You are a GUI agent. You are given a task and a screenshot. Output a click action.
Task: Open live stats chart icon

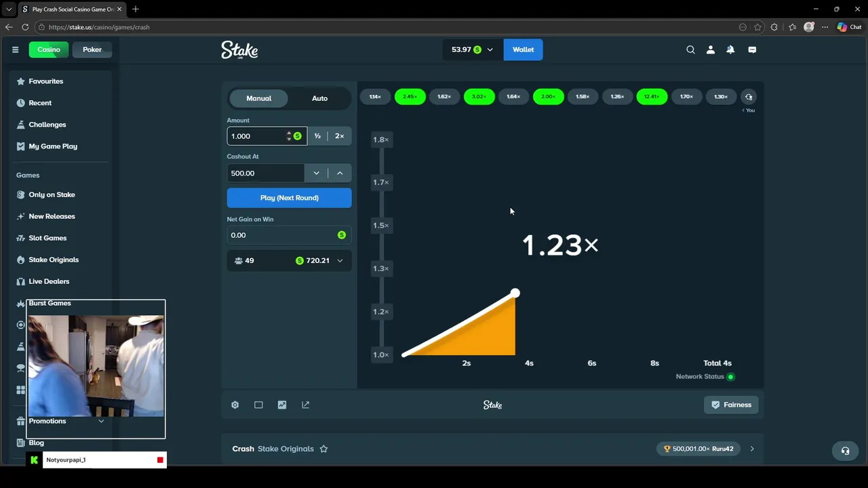click(x=282, y=405)
